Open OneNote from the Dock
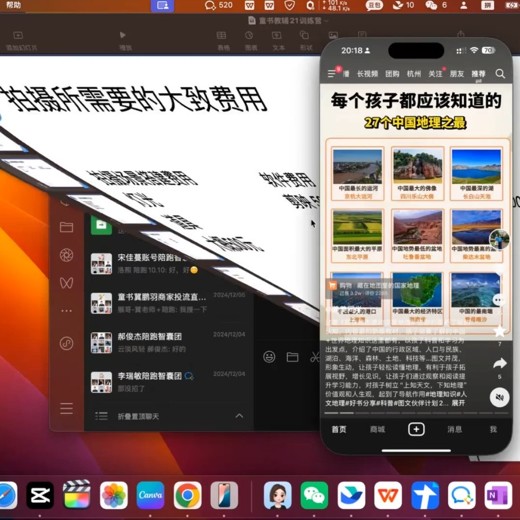 point(498,495)
